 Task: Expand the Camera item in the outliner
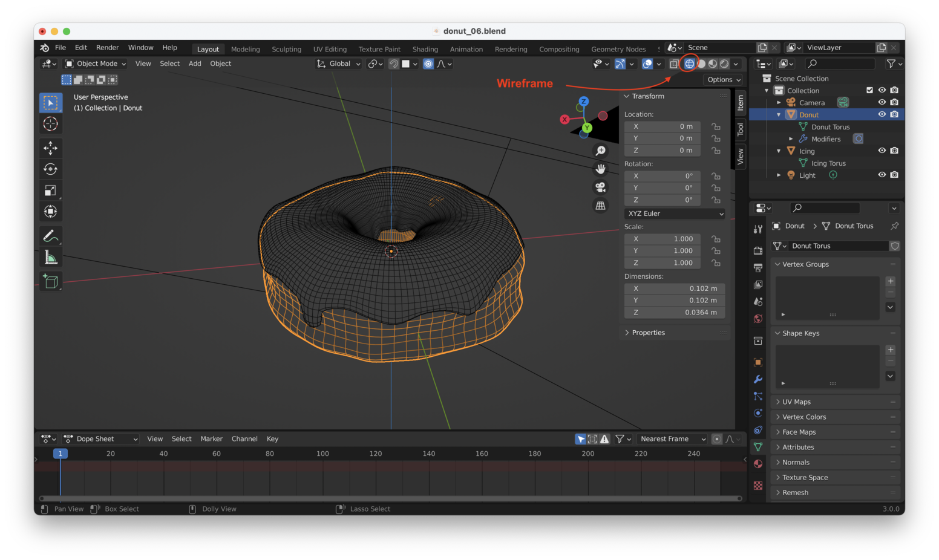click(x=779, y=102)
